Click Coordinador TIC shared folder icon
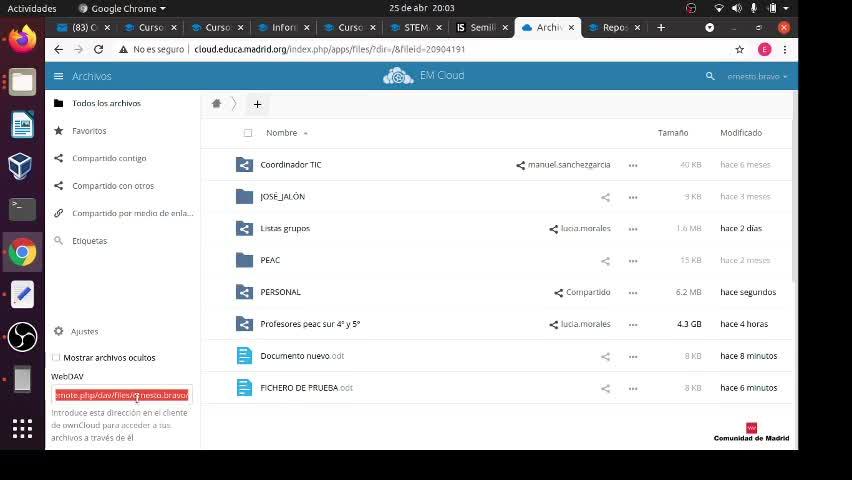The height and width of the screenshot is (480, 852). tap(245, 165)
